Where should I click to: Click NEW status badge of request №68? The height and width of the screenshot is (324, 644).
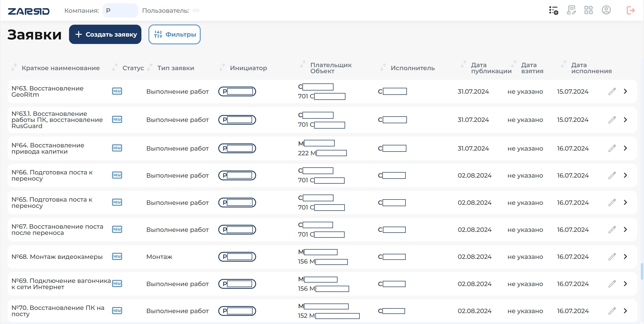coord(117,257)
